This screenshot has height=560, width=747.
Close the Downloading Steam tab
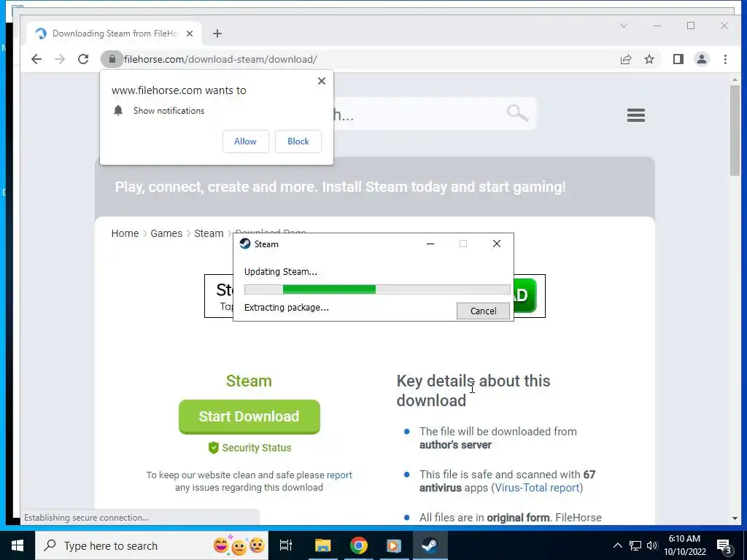click(x=190, y=34)
